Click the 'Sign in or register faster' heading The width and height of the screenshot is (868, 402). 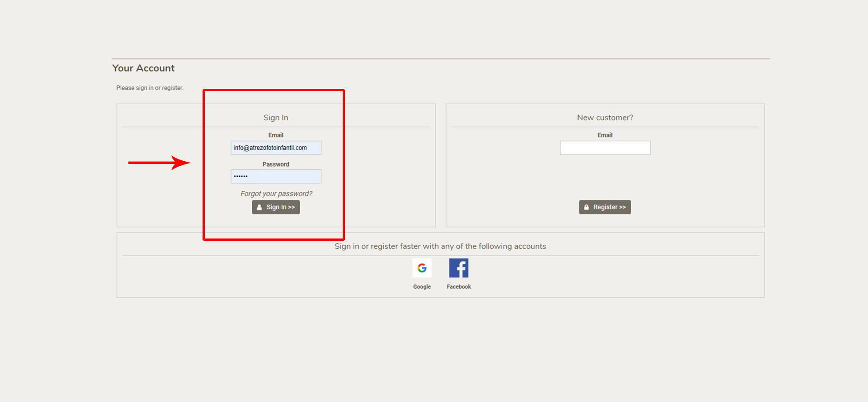pos(440,246)
